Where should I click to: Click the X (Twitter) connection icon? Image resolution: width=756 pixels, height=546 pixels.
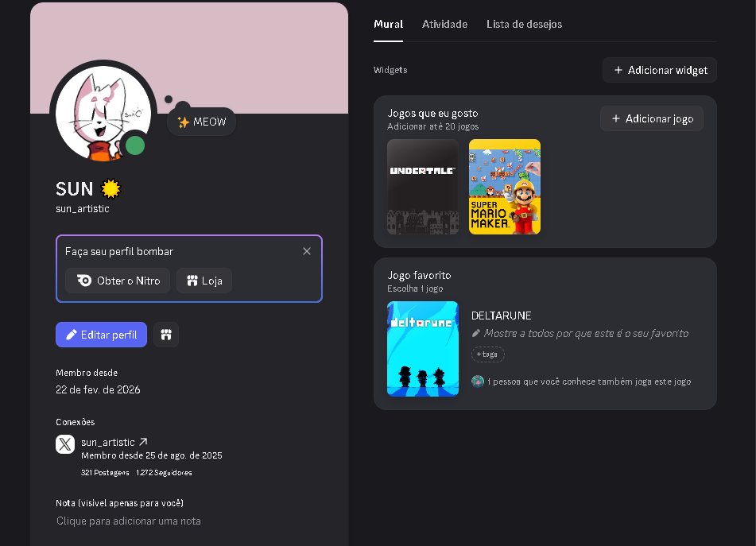click(65, 443)
